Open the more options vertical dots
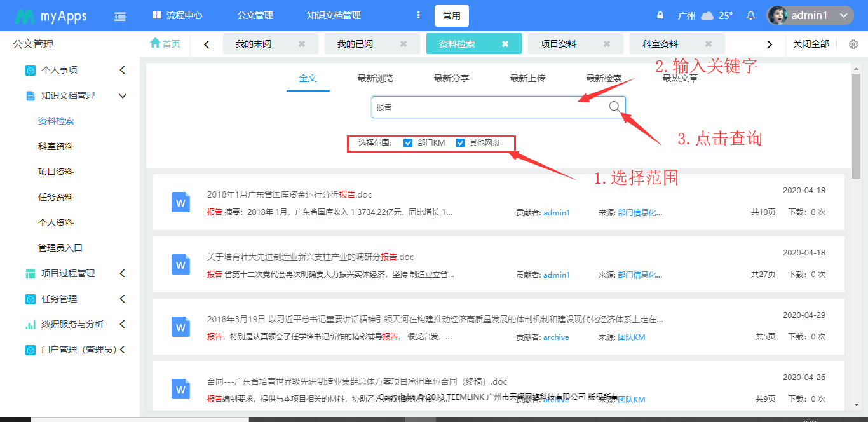 tap(417, 16)
